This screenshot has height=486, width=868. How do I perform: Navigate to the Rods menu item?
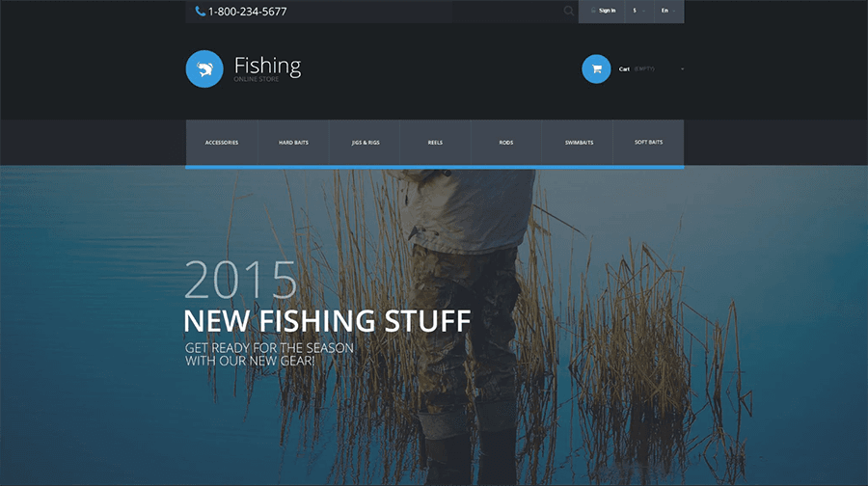point(506,143)
